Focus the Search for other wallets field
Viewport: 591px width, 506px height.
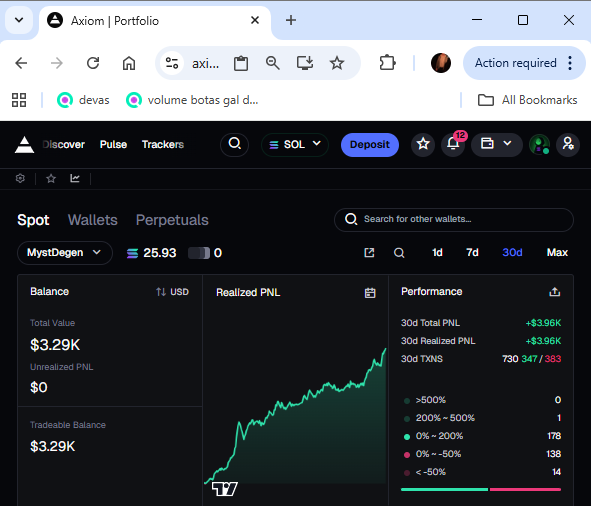[x=454, y=219]
